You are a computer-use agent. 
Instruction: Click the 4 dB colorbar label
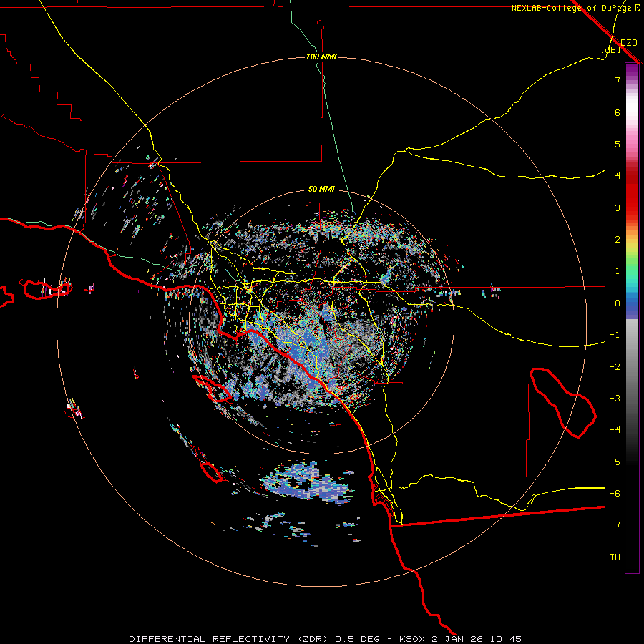point(618,176)
